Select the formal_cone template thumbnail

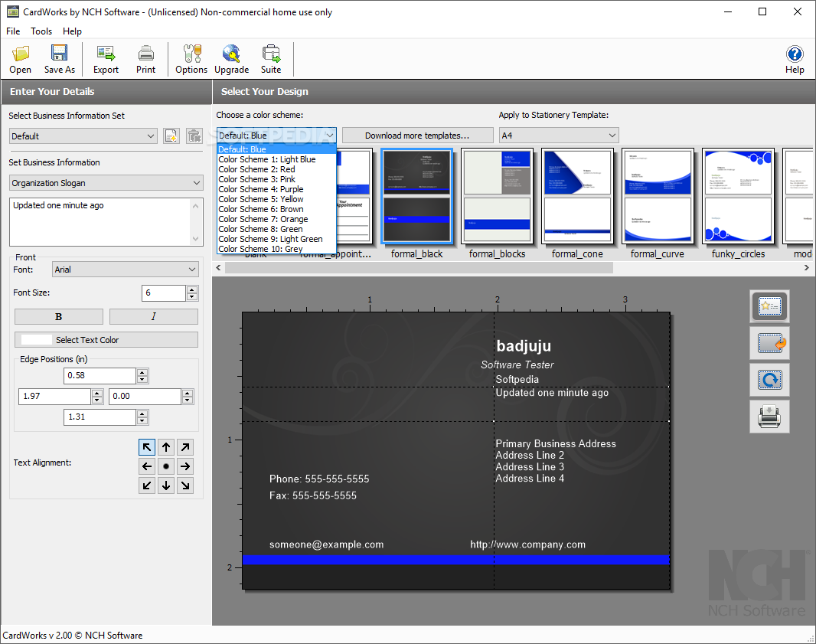(x=578, y=196)
